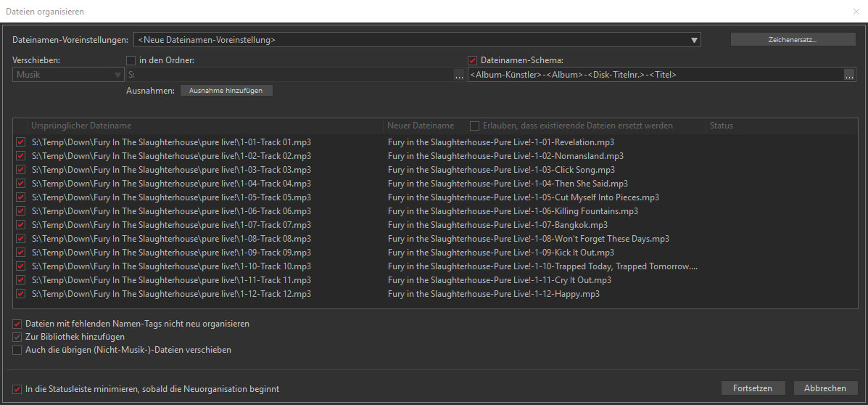Screen dimensions: 868x405
Task: Click the Ursprünglicher Dateiname column header
Action: pyautogui.click(x=81, y=126)
